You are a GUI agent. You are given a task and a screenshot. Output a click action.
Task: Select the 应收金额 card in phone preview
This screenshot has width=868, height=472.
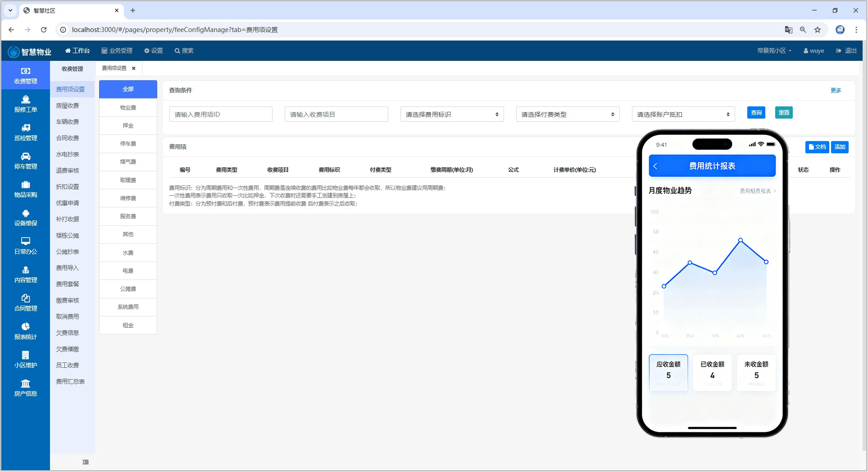point(668,372)
